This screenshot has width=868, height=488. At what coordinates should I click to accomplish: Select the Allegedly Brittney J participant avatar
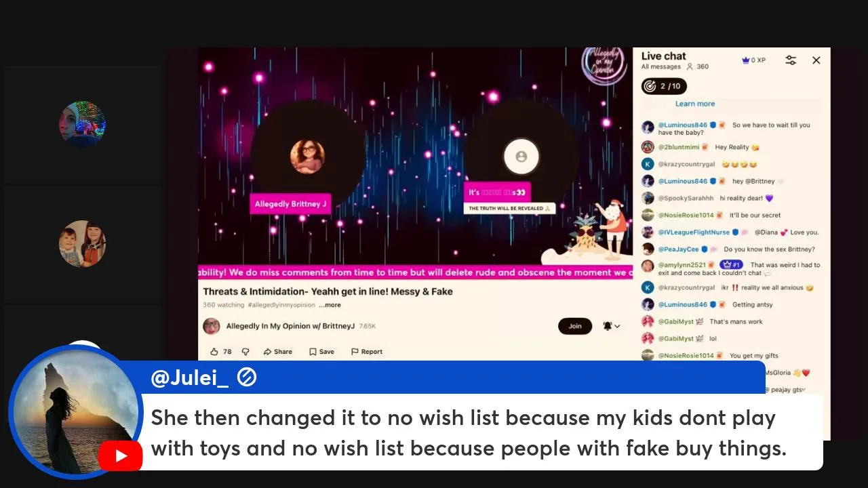[x=307, y=156]
